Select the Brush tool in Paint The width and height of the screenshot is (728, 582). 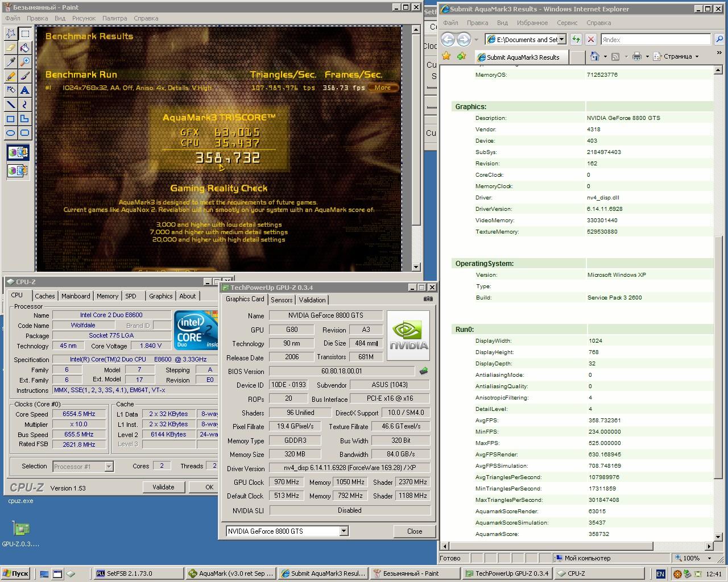point(25,76)
